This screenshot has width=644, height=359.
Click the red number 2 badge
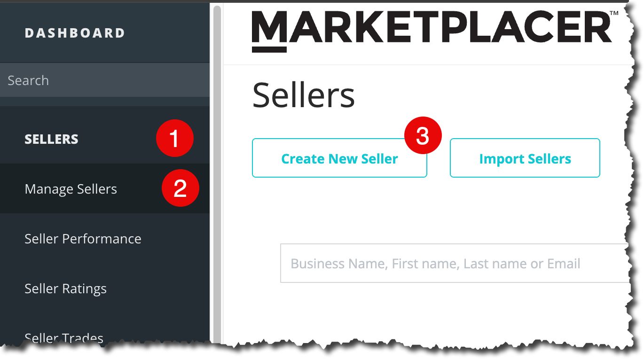click(x=181, y=189)
